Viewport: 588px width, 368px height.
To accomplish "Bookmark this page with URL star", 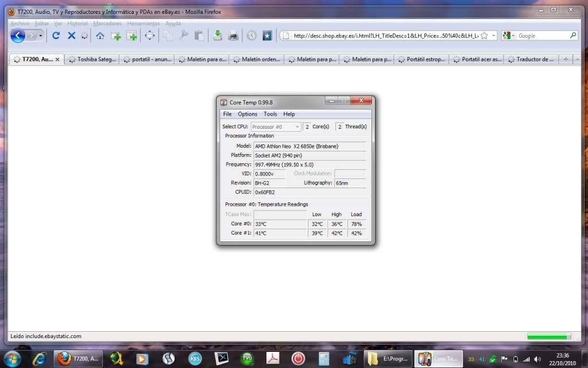I will (484, 36).
